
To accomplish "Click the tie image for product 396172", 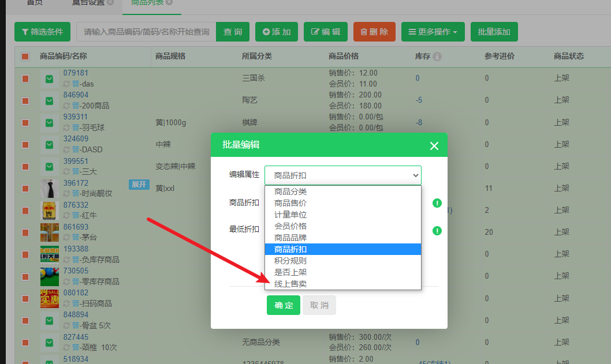I will [49, 189].
